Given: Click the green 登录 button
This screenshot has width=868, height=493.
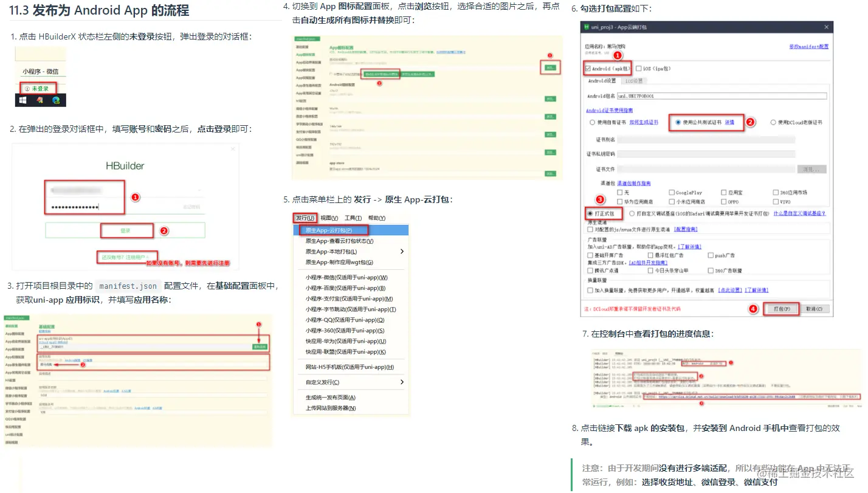Looking at the screenshot, I should tap(125, 230).
